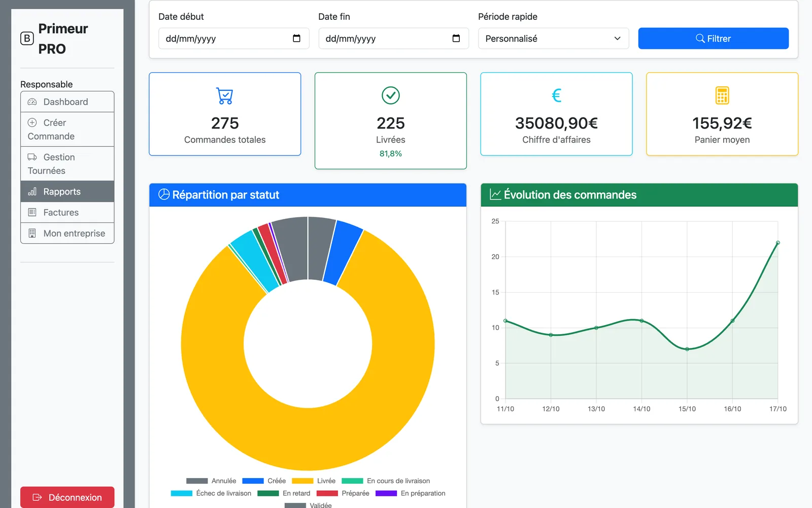
Task: Toggle En retard green legend swatch
Action: (268, 493)
